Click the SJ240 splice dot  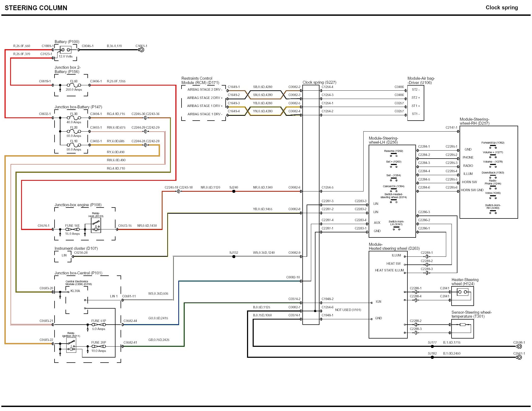pyautogui.click(x=234, y=191)
